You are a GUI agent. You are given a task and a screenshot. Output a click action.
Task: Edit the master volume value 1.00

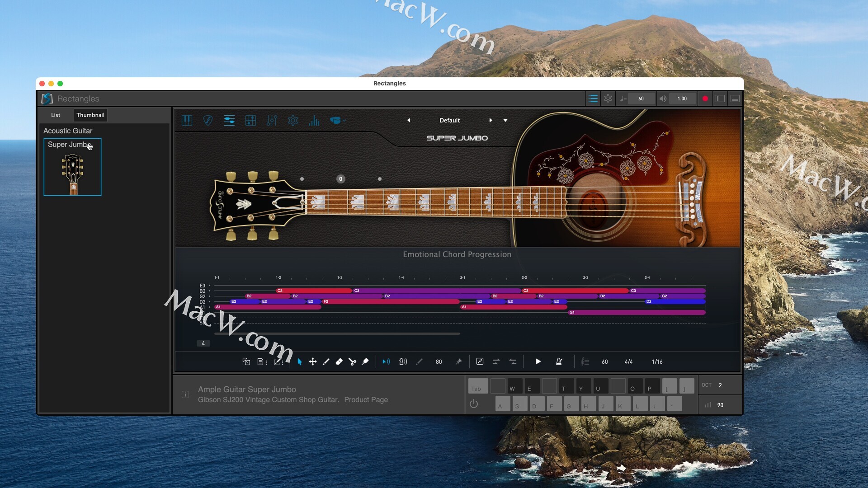[682, 99]
